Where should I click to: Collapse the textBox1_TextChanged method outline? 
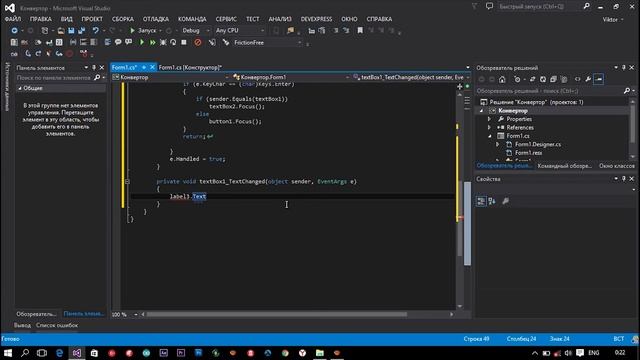(127, 181)
